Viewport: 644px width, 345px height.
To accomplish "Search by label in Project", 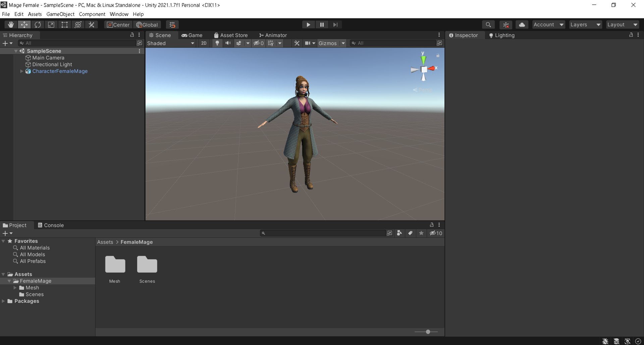I will coord(410,233).
